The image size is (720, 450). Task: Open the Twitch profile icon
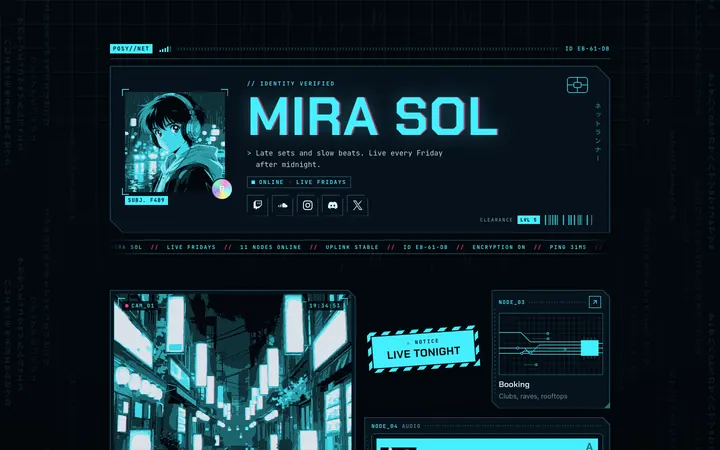coord(258,205)
